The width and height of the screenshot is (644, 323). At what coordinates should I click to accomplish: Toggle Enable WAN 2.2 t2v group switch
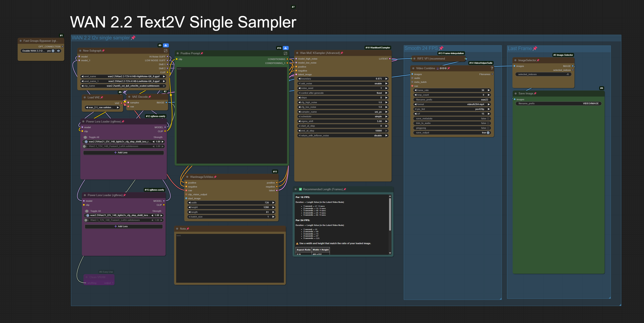53,51
